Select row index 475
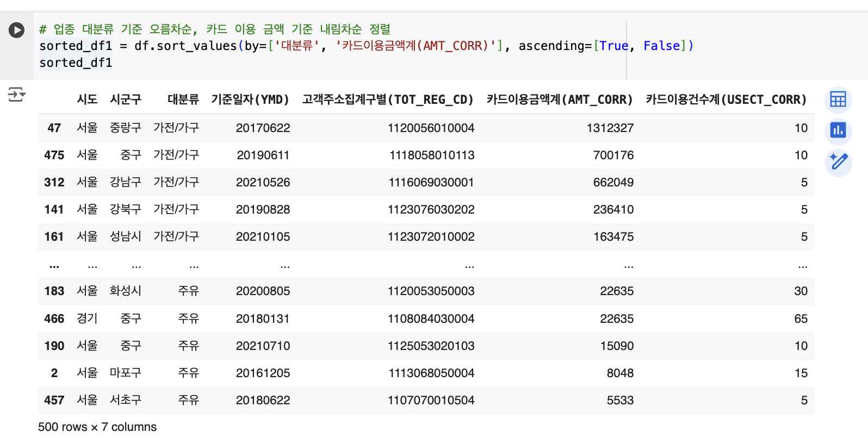Screen dimensions: 868x438 [x=54, y=155]
